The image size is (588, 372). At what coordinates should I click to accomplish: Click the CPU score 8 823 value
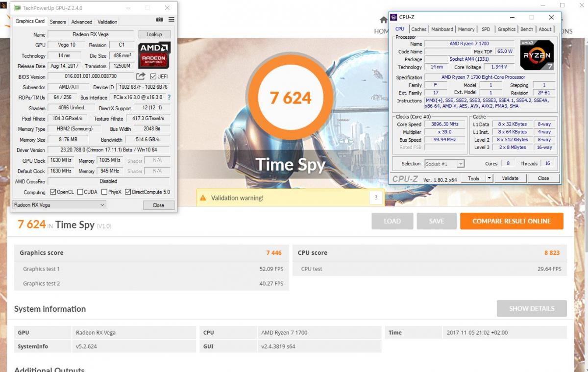(552, 253)
